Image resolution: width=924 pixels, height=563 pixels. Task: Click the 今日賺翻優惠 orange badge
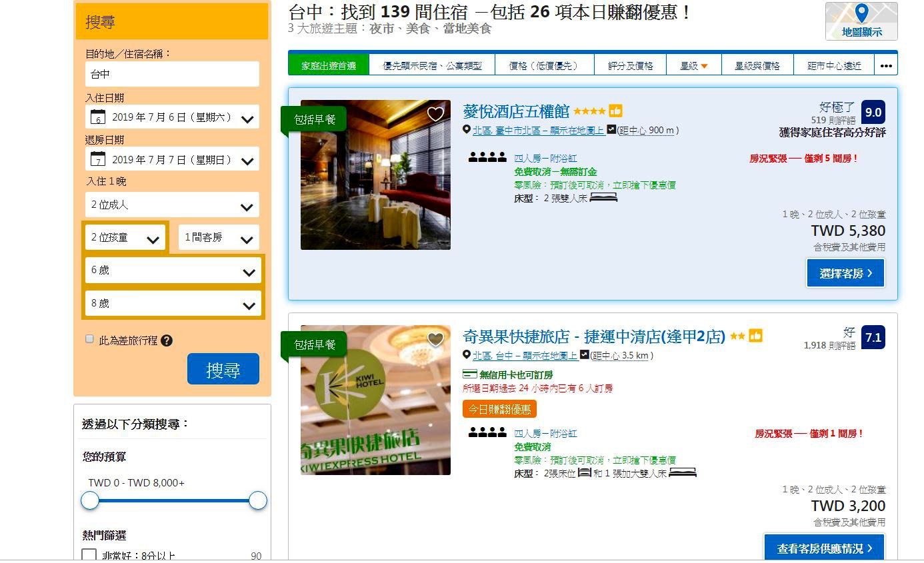pos(499,409)
